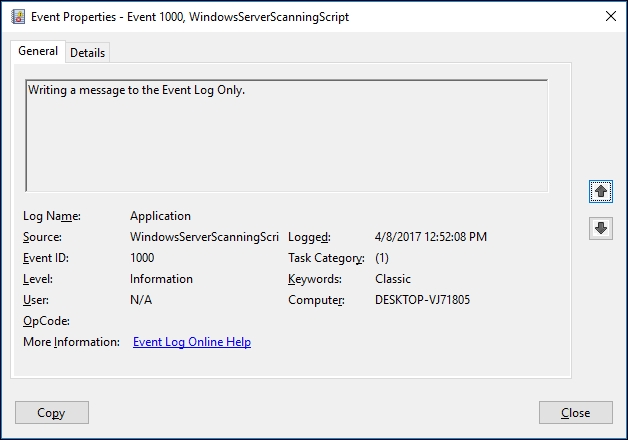The width and height of the screenshot is (628, 440).
Task: Click the message text 'Writing a message to the Event Log Only.'
Action: coord(136,90)
